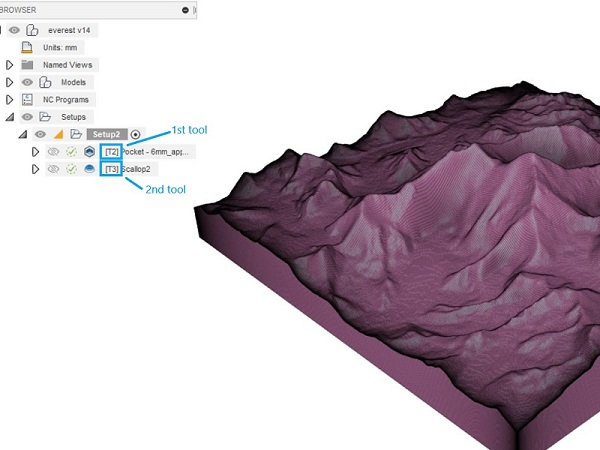600x450 pixels.
Task: Select the Units: mm entry
Action: tap(60, 47)
